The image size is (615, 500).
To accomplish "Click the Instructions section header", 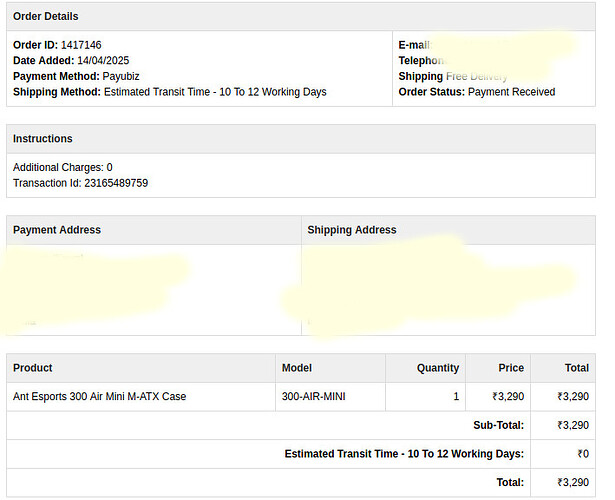I will pyautogui.click(x=43, y=138).
